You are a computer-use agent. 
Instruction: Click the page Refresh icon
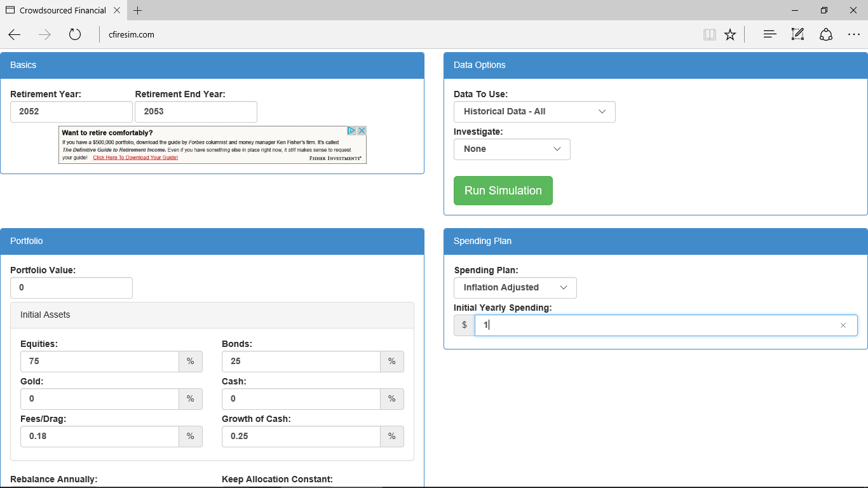coord(75,35)
